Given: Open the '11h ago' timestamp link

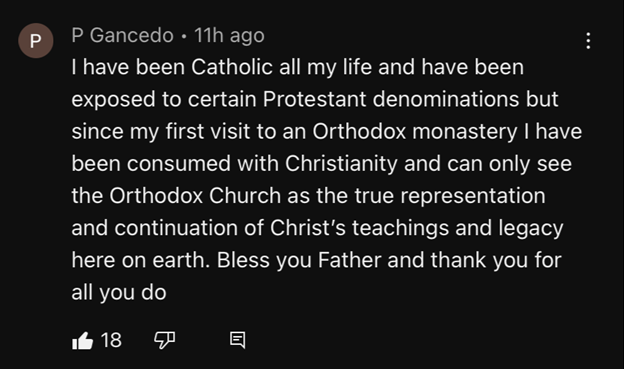Looking at the screenshot, I should (x=229, y=35).
